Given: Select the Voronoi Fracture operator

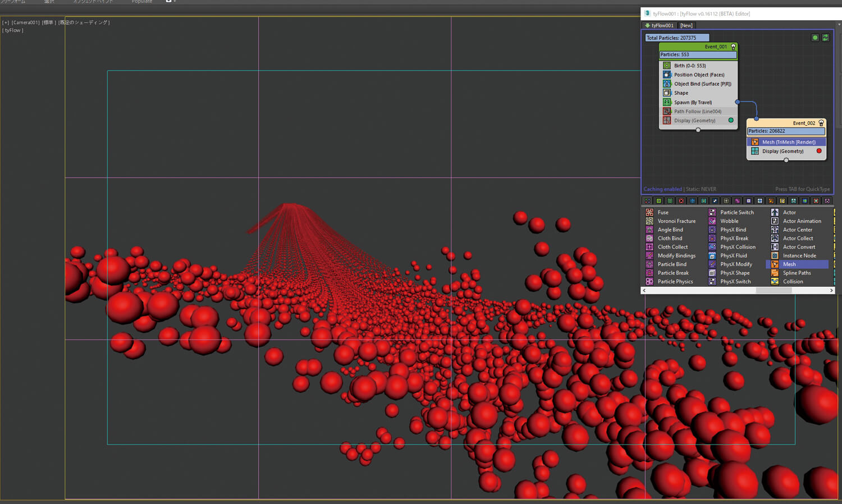Looking at the screenshot, I should pos(671,221).
